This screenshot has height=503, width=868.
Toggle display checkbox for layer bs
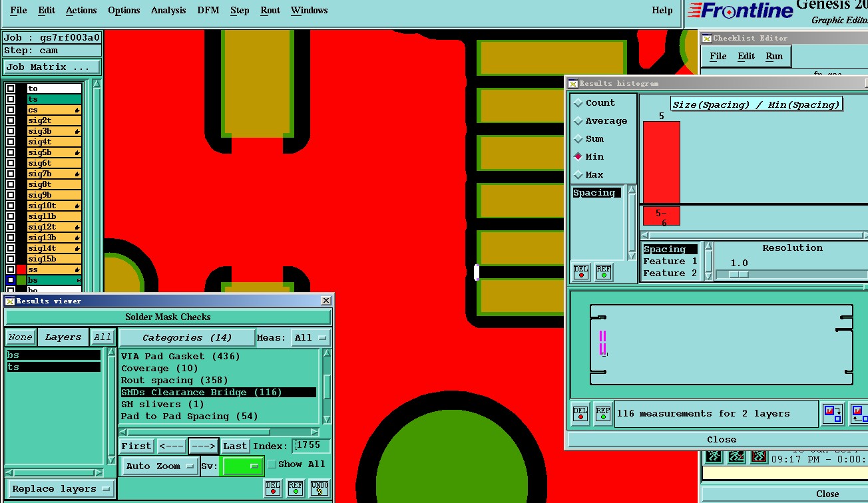pyautogui.click(x=11, y=280)
